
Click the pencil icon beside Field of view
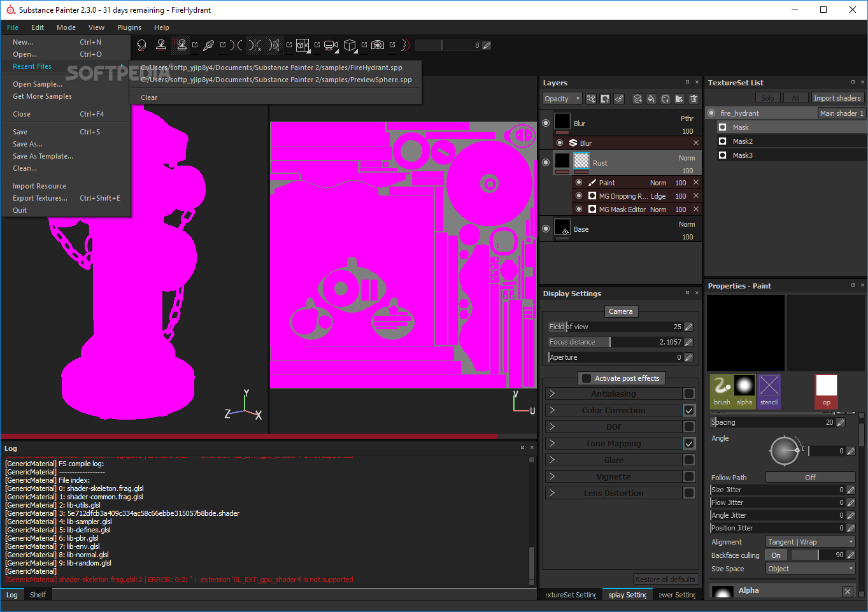(x=688, y=327)
